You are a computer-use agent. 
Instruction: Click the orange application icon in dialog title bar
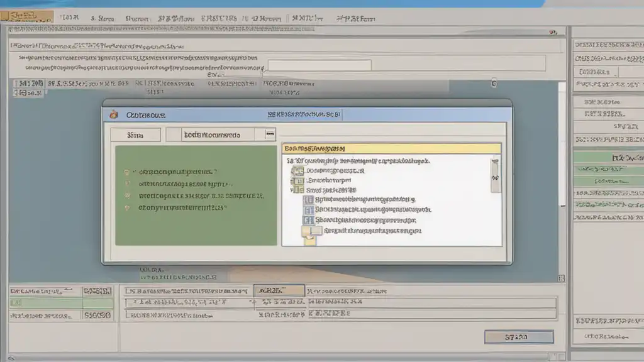(x=114, y=115)
